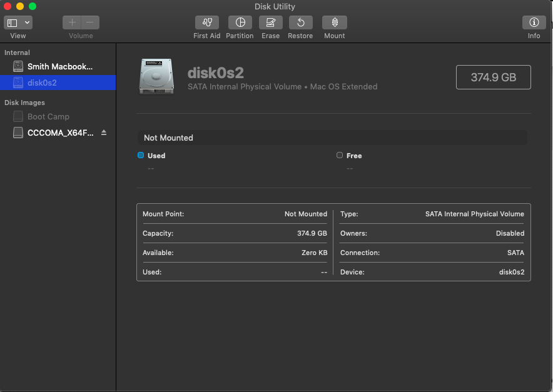Select Boot Camp disk image

click(x=48, y=117)
